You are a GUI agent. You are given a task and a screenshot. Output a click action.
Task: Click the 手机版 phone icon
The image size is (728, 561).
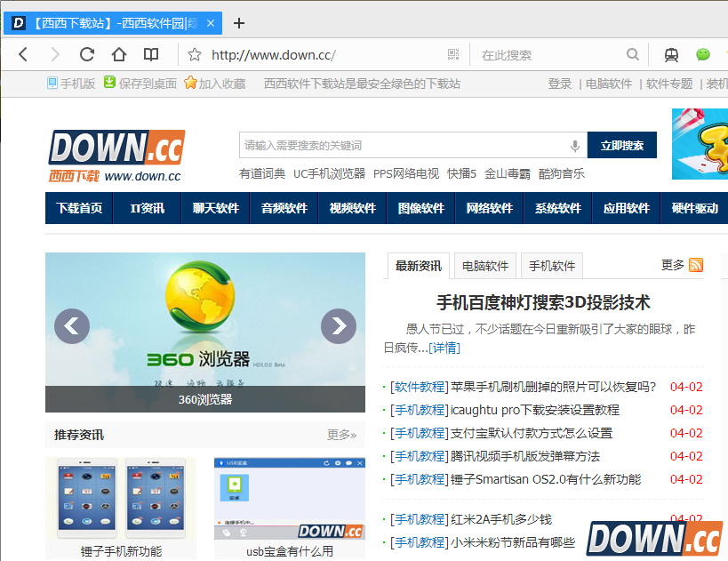(54, 84)
